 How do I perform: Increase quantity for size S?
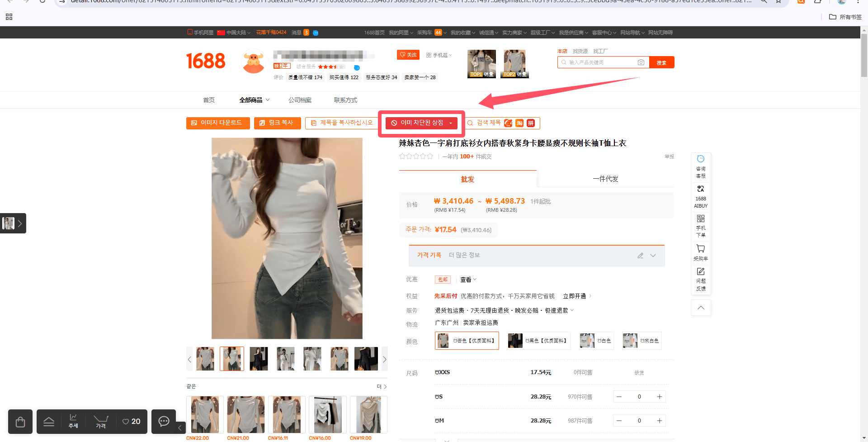coord(660,397)
